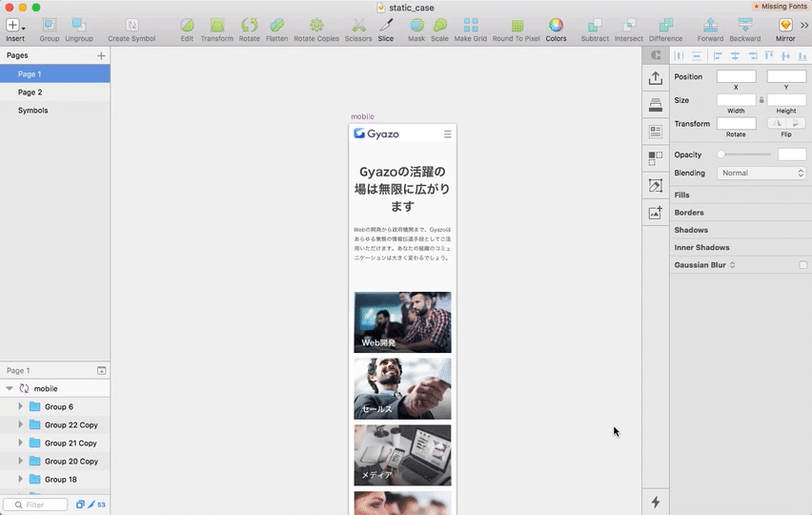
Task: Open the Colors picker
Action: click(x=557, y=31)
